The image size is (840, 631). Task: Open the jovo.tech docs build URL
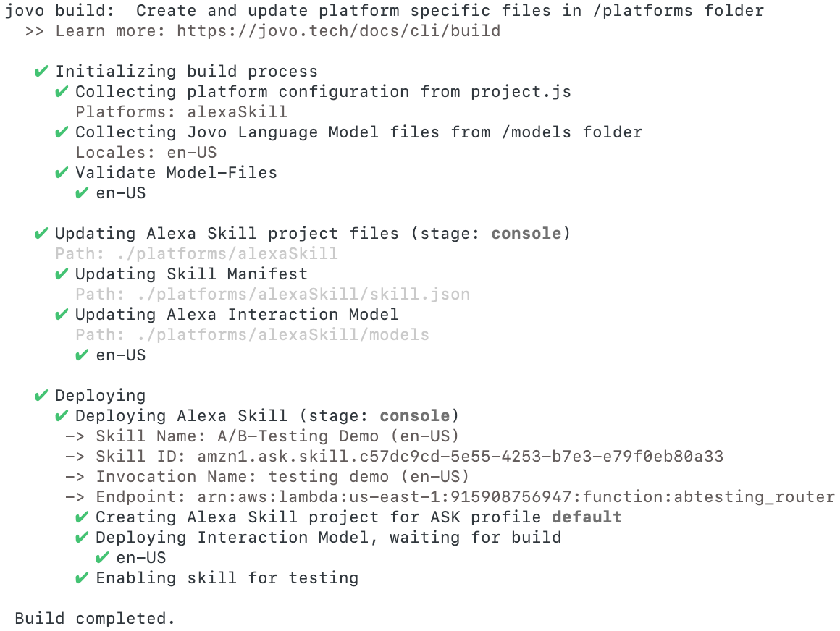coord(338,31)
